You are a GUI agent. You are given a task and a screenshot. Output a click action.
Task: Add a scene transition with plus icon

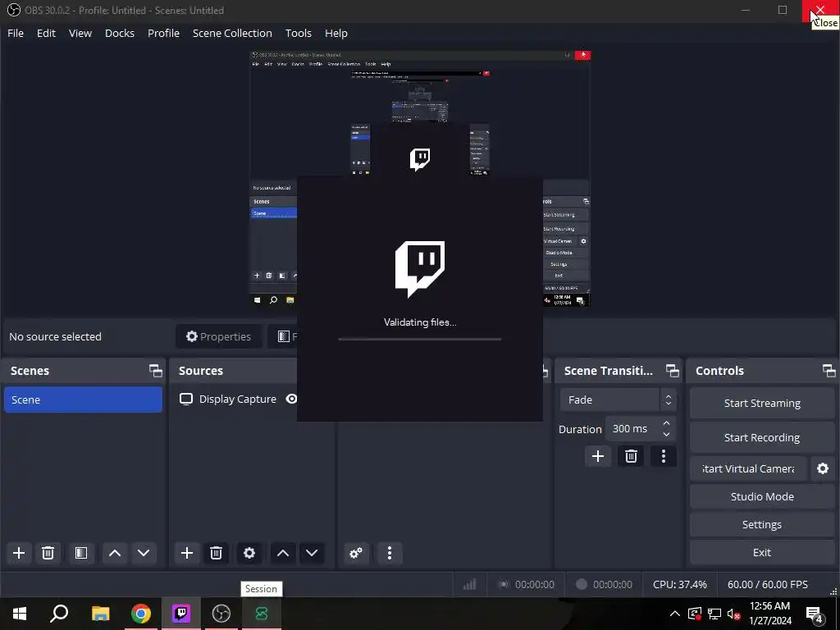coord(598,456)
